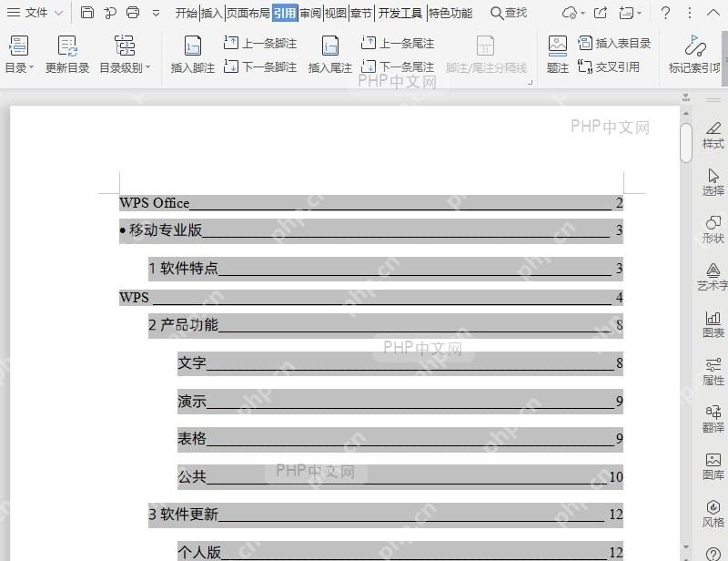
Task: Click the 查找 search button
Action: 509,13
